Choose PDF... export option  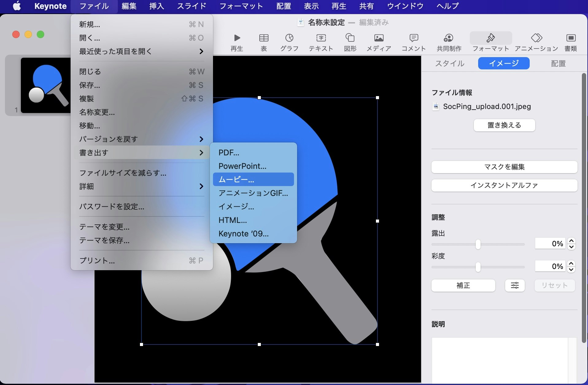(253, 153)
